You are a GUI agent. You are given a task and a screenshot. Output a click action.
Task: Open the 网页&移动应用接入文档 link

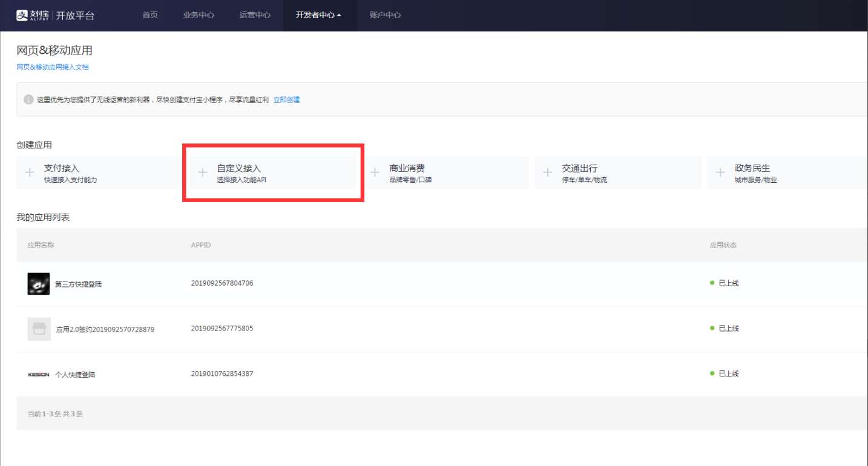53,67
